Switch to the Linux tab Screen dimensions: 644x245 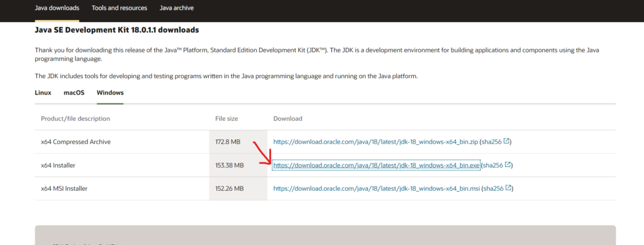(x=43, y=93)
